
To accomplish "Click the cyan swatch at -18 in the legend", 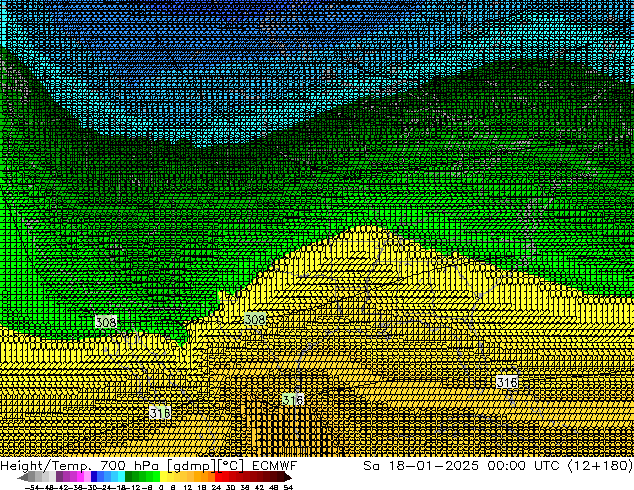I will click(x=121, y=477).
